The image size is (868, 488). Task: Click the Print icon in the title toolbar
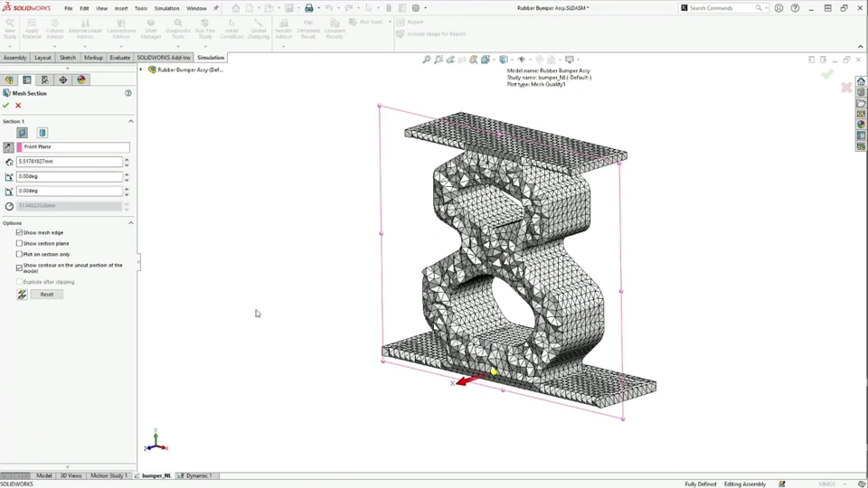309,8
